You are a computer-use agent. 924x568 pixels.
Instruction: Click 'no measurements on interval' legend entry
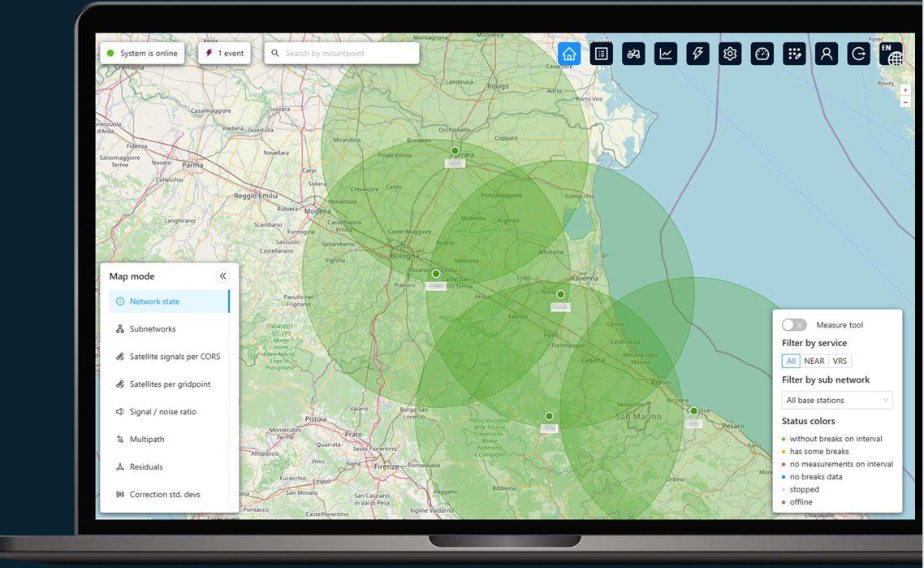[x=837, y=464]
